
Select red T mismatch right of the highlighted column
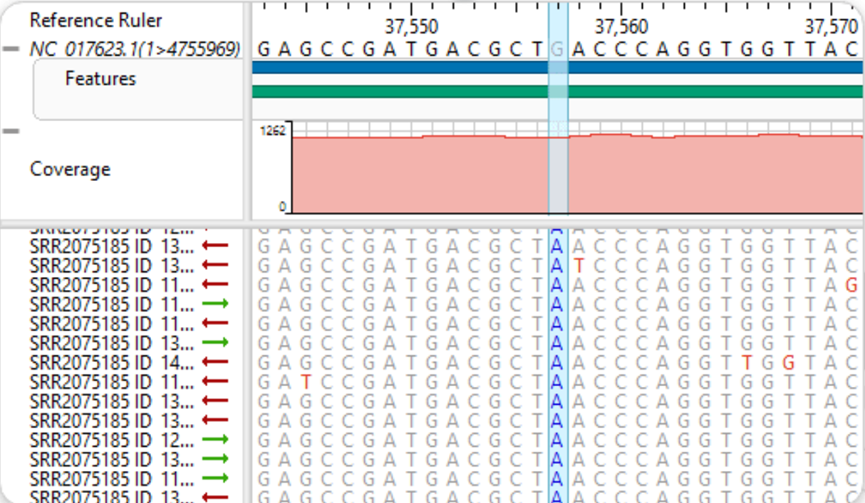(x=578, y=265)
